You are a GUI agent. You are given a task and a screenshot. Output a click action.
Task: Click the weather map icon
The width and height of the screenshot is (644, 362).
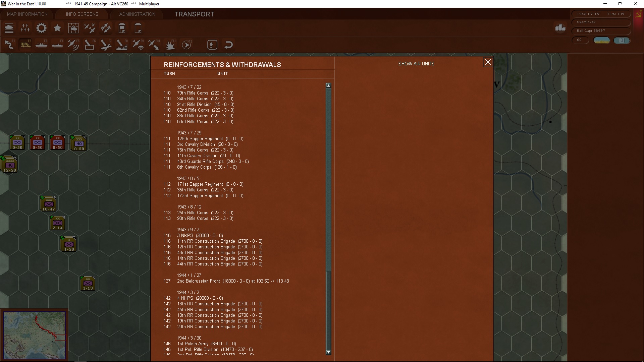tap(73, 28)
